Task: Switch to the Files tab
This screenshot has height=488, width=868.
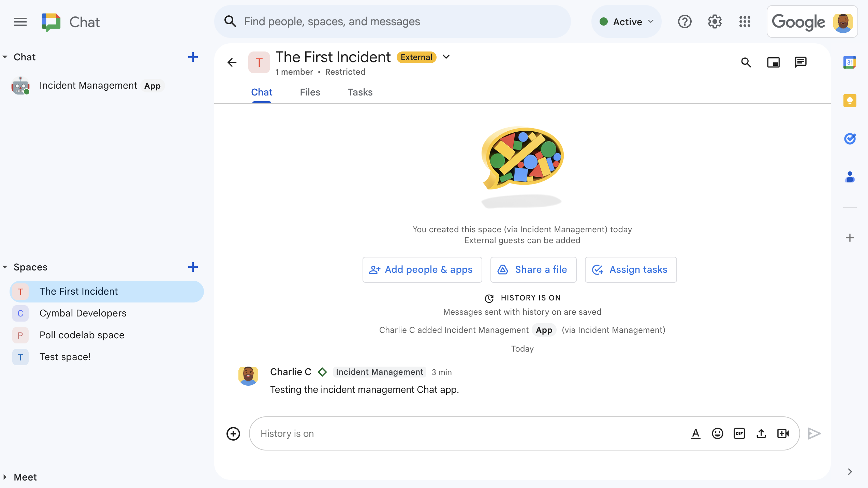Action: pyautogui.click(x=310, y=92)
